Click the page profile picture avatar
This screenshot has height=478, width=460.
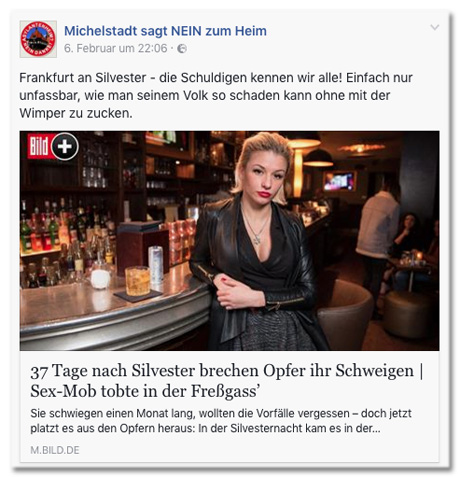38,39
